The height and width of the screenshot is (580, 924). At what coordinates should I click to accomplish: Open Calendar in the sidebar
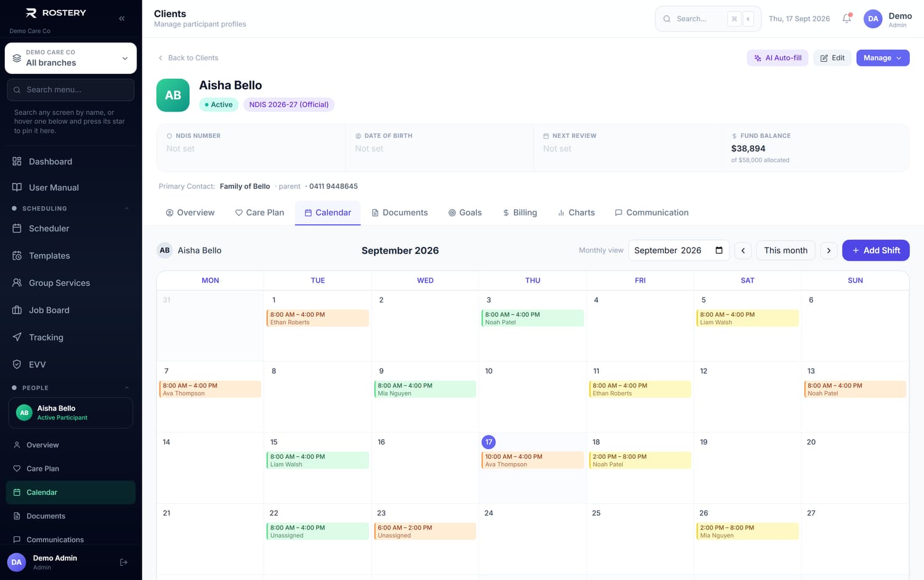71,493
